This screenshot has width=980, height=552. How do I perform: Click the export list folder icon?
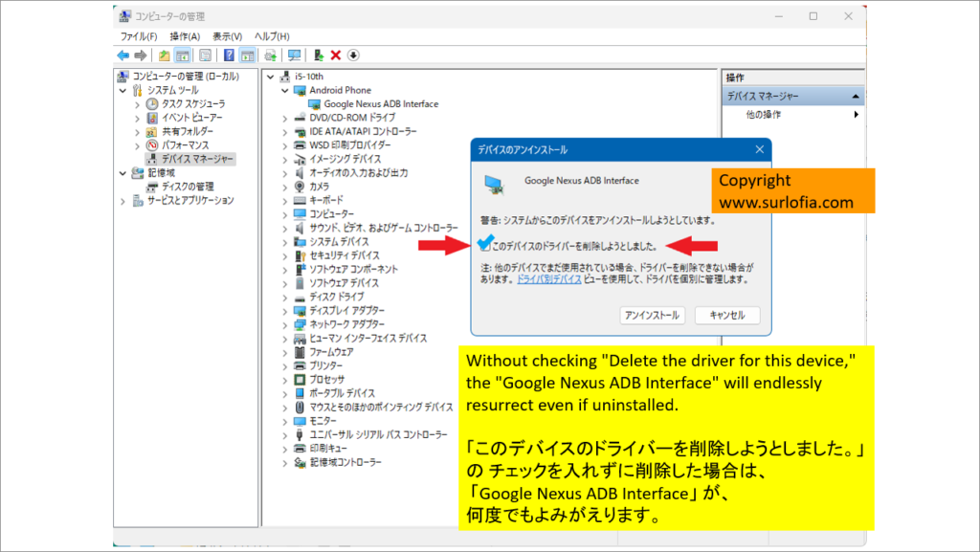click(x=165, y=55)
